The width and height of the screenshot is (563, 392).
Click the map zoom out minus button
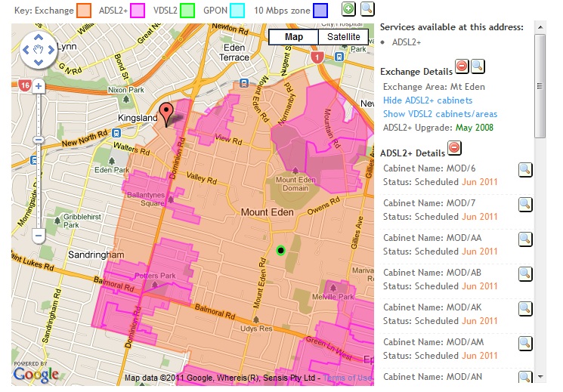(38, 236)
